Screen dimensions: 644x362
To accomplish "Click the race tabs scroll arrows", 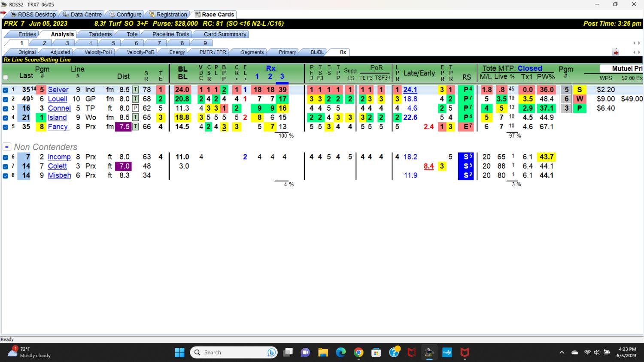I will (637, 43).
